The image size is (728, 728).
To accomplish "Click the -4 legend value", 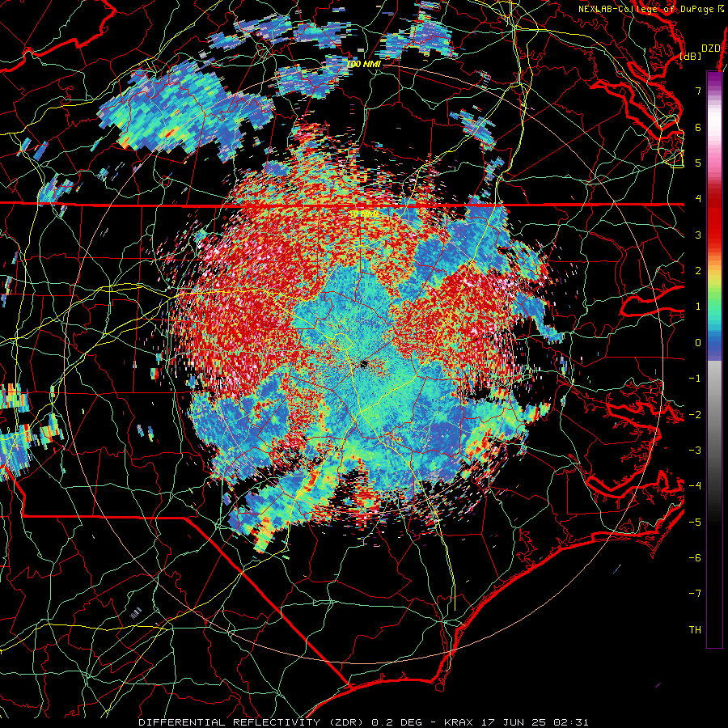I will point(695,485).
